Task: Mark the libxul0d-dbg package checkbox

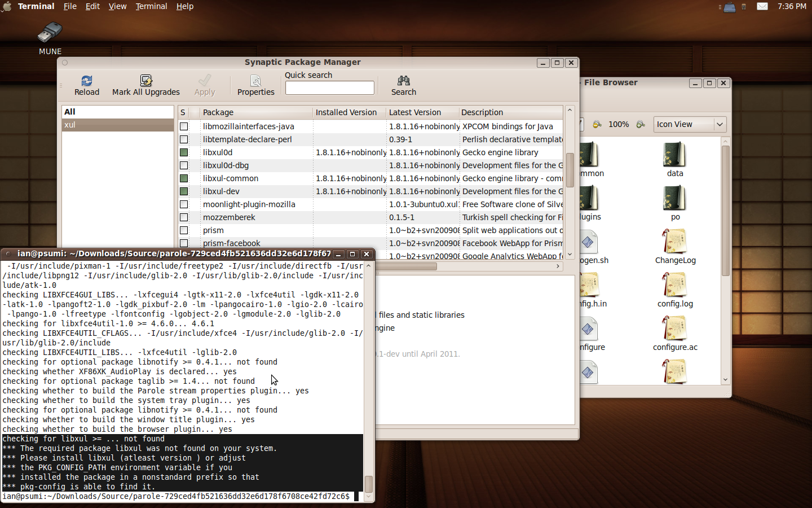Action: pyautogui.click(x=184, y=165)
